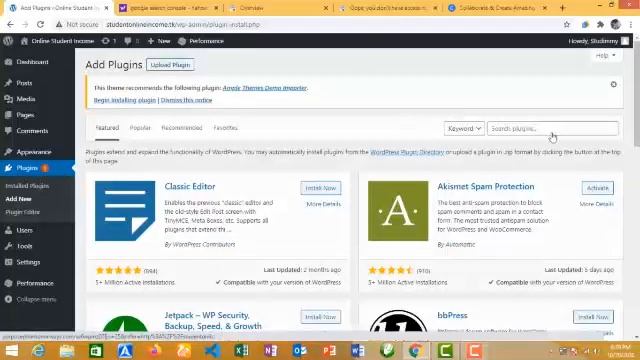Switch to the Popular tab
This screenshot has height=360, width=640.
[140, 128]
